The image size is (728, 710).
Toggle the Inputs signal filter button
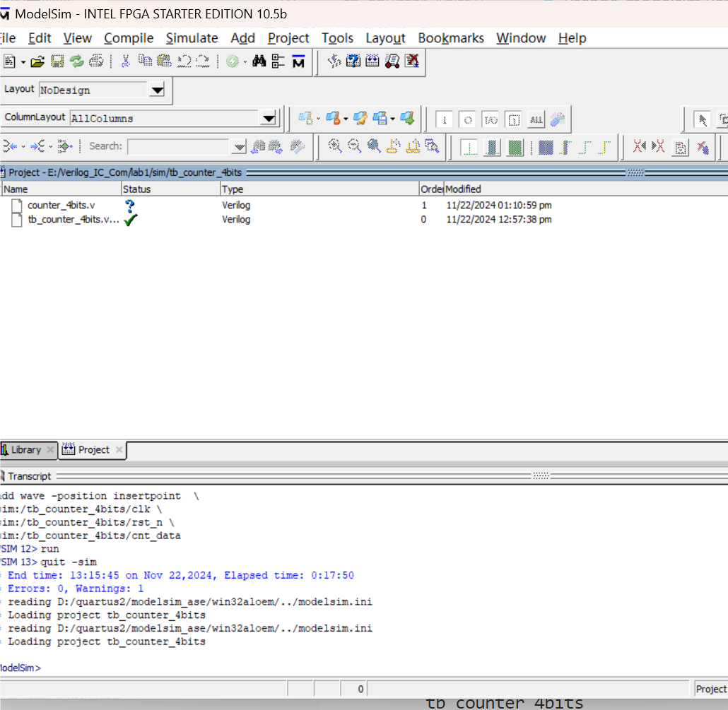pyautogui.click(x=445, y=119)
